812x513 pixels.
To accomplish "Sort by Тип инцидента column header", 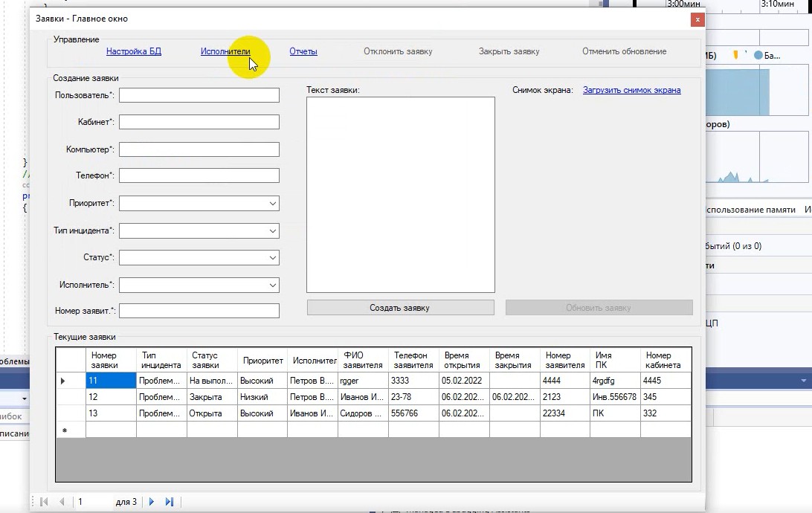I will click(x=161, y=361).
